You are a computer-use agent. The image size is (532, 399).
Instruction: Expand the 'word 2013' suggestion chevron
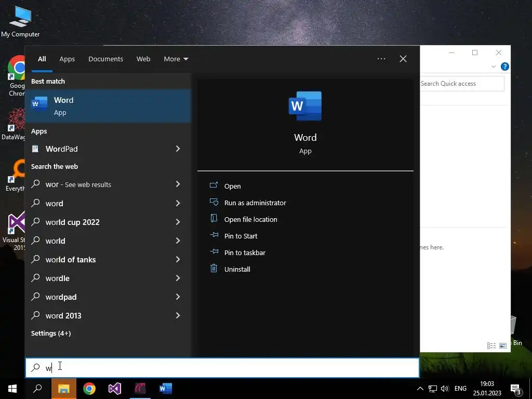(x=178, y=315)
